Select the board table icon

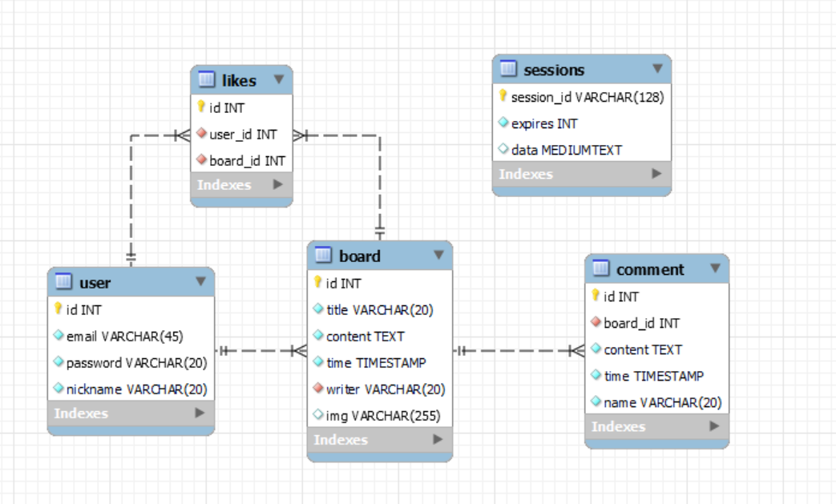tap(323, 255)
